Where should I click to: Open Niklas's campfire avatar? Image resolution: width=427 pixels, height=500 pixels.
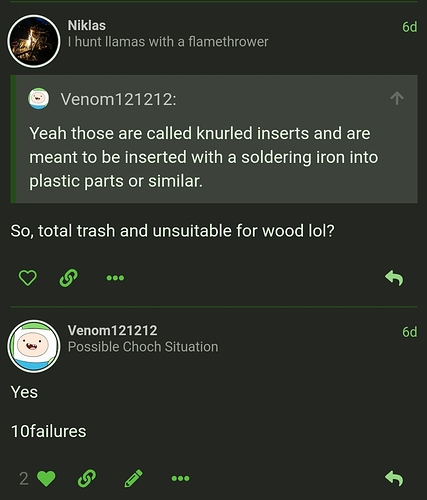click(x=34, y=41)
